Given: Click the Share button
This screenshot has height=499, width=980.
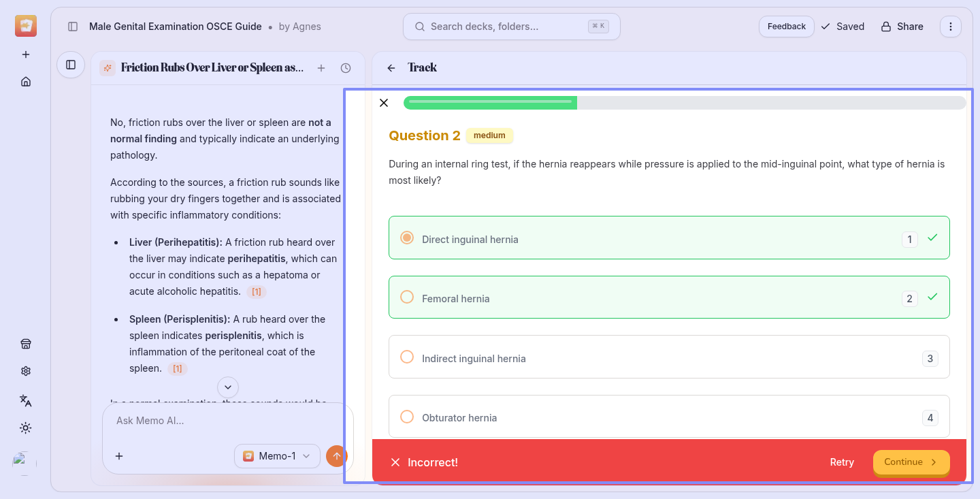Looking at the screenshot, I should click(x=902, y=27).
